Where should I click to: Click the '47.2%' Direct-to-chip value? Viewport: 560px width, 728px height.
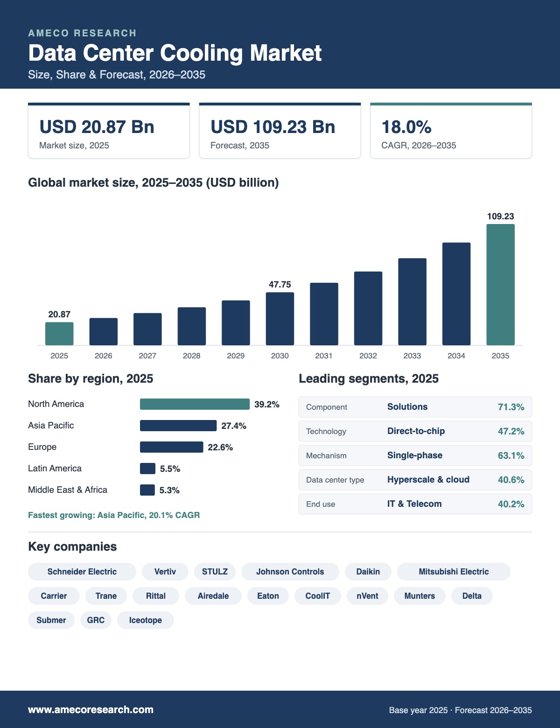click(x=511, y=431)
